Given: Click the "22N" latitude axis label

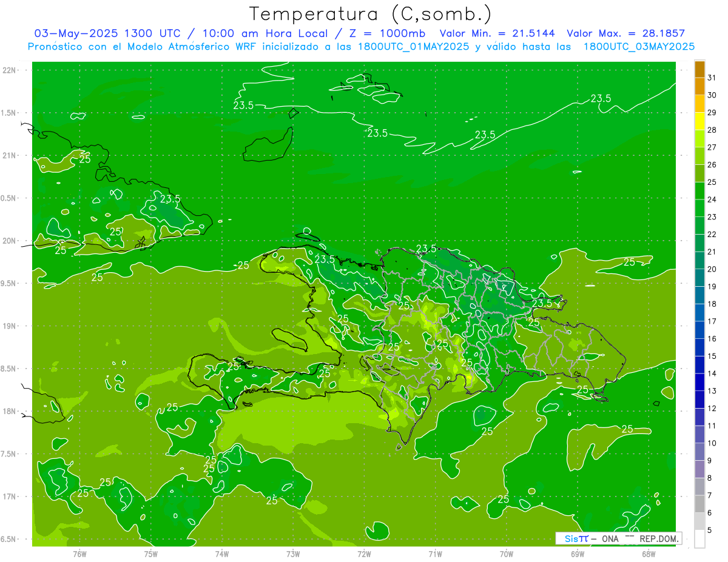Looking at the screenshot, I should click(10, 70).
